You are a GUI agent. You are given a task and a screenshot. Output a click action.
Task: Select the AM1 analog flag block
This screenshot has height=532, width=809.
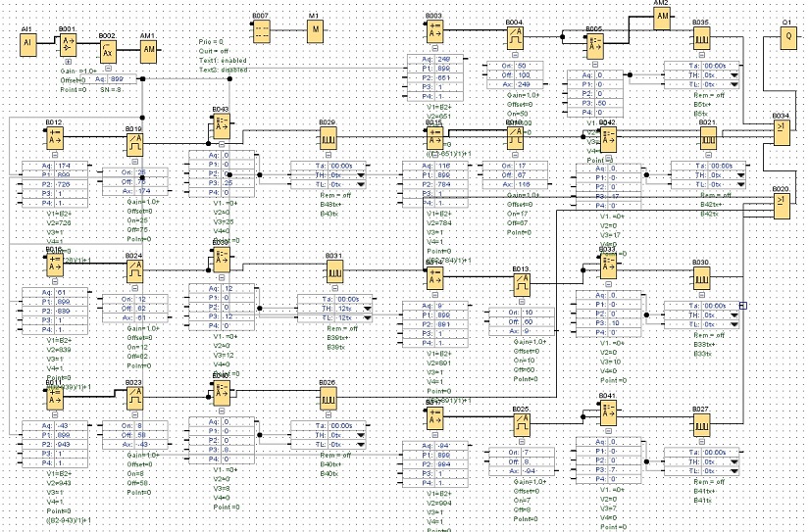148,51
